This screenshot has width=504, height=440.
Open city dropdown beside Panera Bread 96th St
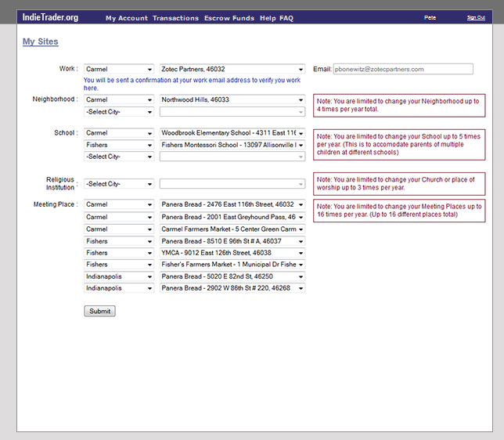pyautogui.click(x=119, y=241)
